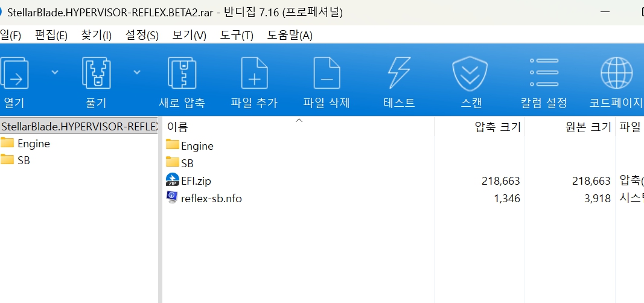Screen dimensions: 644x303
Task: Expand the dropdown arrow beside Extract (풀기)
Action: (x=137, y=72)
